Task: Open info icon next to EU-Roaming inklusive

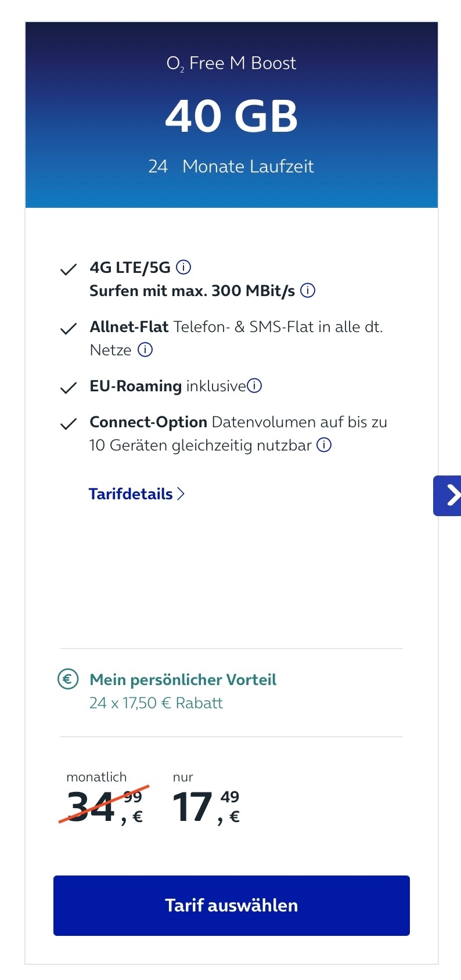Action: 254,385
